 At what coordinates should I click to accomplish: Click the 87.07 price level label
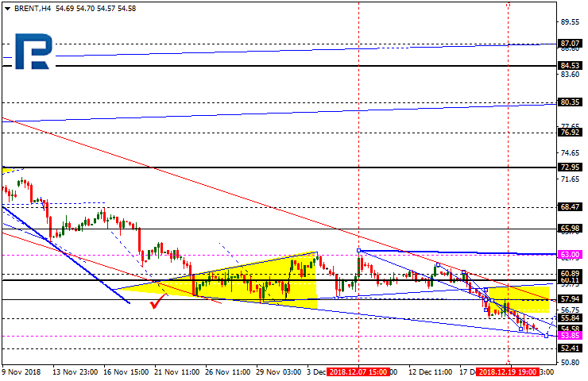coord(570,44)
